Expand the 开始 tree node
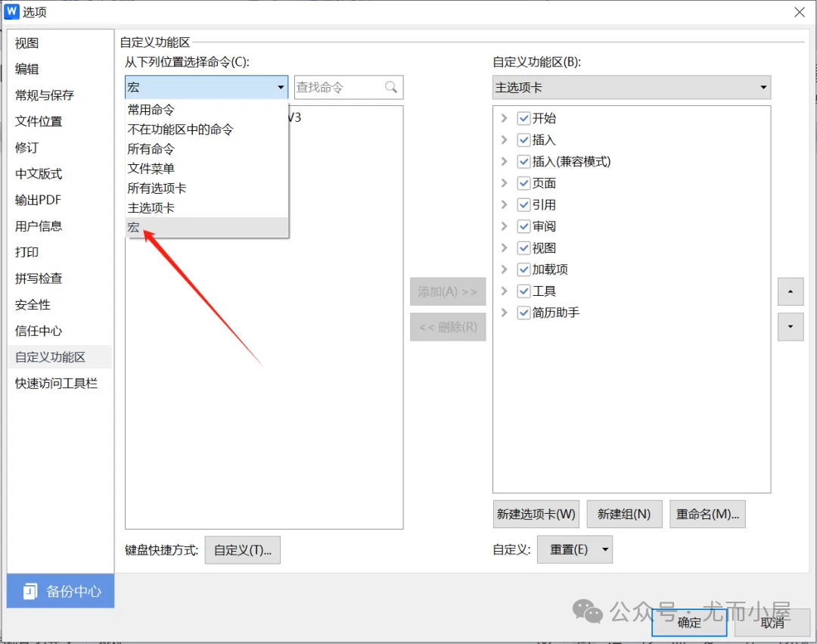The height and width of the screenshot is (644, 817). tap(504, 118)
